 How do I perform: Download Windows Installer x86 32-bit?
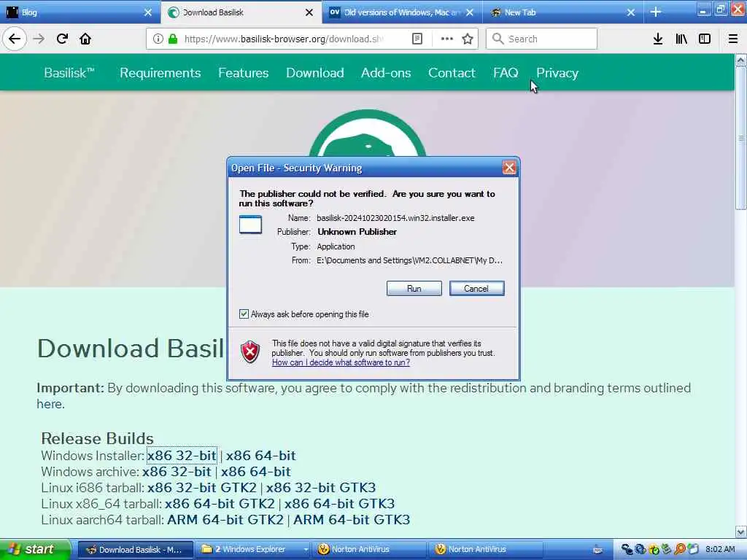point(182,455)
